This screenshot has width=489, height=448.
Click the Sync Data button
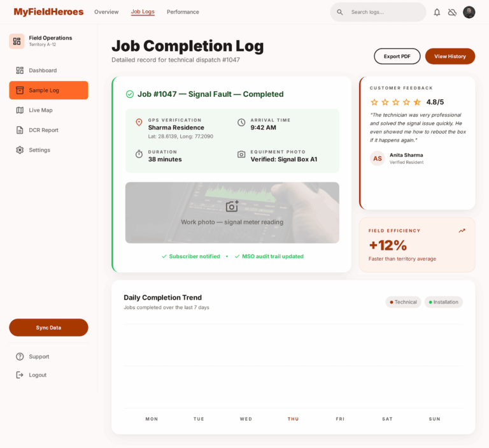tap(48, 328)
